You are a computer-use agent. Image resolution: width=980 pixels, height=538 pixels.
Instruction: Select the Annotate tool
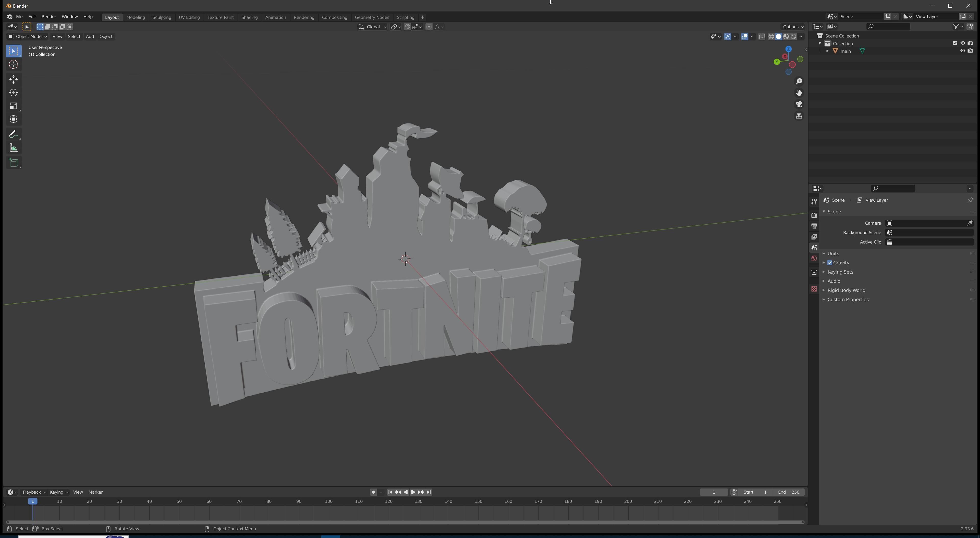coord(14,134)
